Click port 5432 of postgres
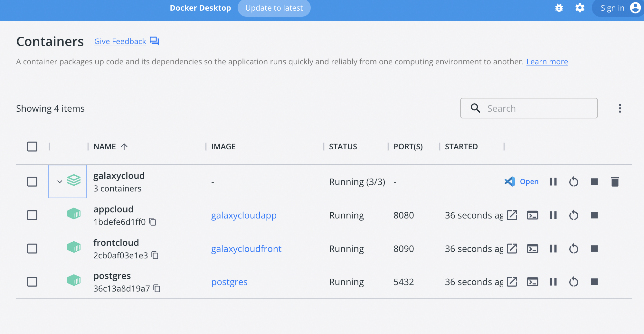Screen dimensions: 644x334 pos(404,282)
